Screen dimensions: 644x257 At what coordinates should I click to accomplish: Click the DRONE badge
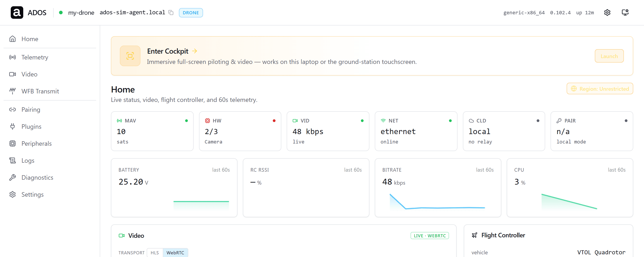191,13
